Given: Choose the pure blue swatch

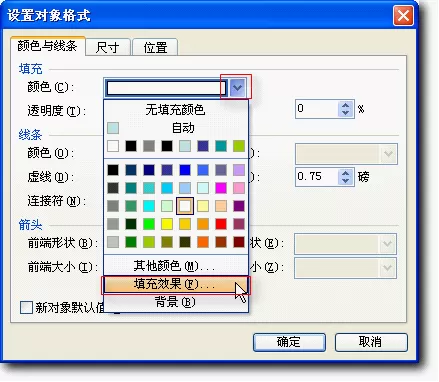Looking at the screenshot, I should [x=185, y=170].
